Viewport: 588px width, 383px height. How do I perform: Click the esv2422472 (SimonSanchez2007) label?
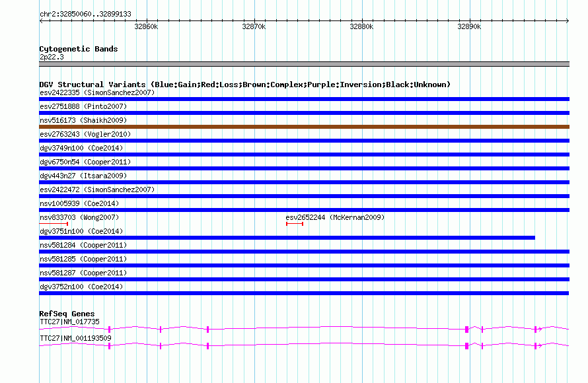pyautogui.click(x=97, y=190)
